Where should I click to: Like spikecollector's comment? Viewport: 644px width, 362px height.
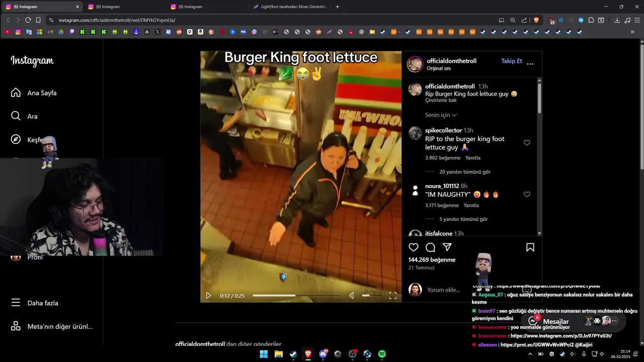pyautogui.click(x=527, y=143)
